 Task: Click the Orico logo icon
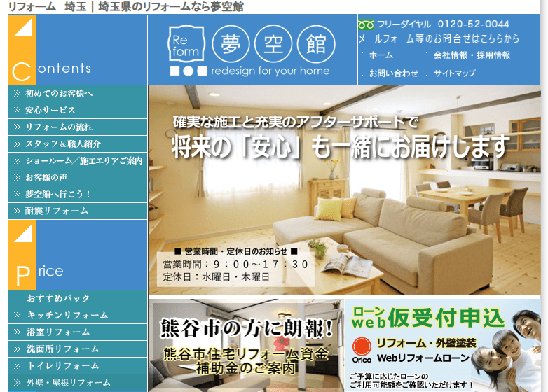[362, 349]
